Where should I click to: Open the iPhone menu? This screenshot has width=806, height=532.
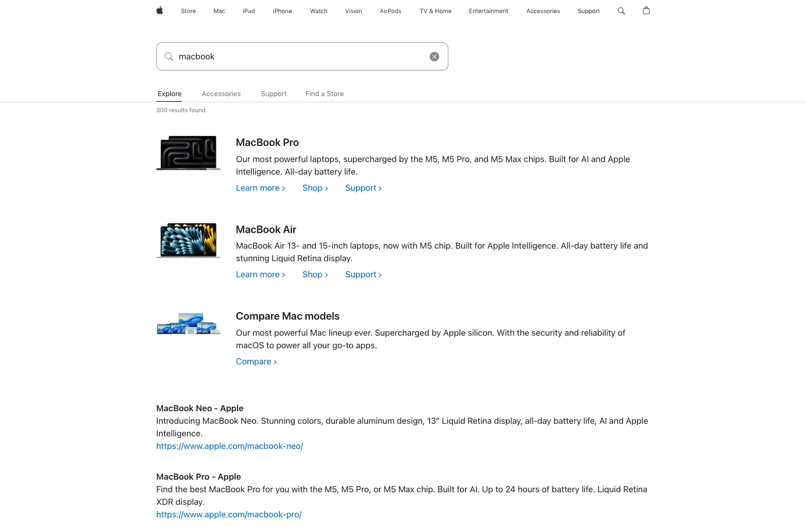283,11
